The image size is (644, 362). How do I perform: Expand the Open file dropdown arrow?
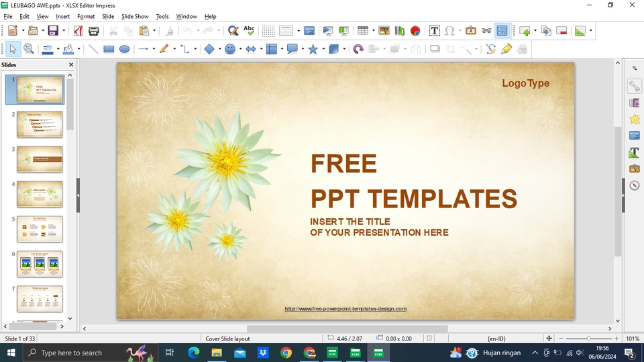(x=43, y=31)
